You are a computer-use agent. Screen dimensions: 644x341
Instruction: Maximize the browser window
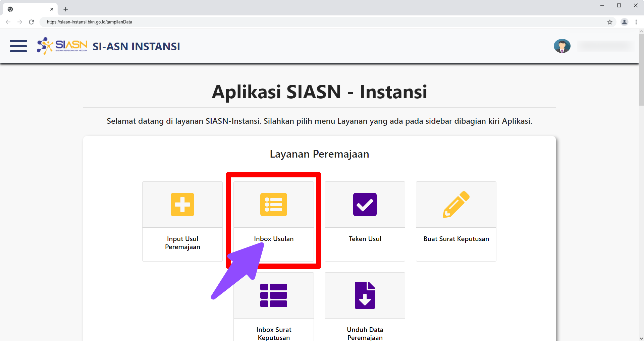619,5
